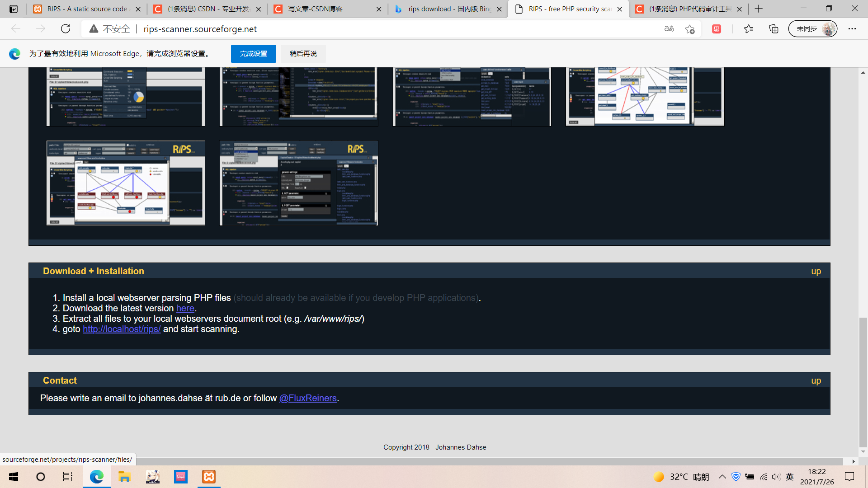Viewport: 868px width, 488px height.
Task: Open the Favorites list icon
Action: 749,29
